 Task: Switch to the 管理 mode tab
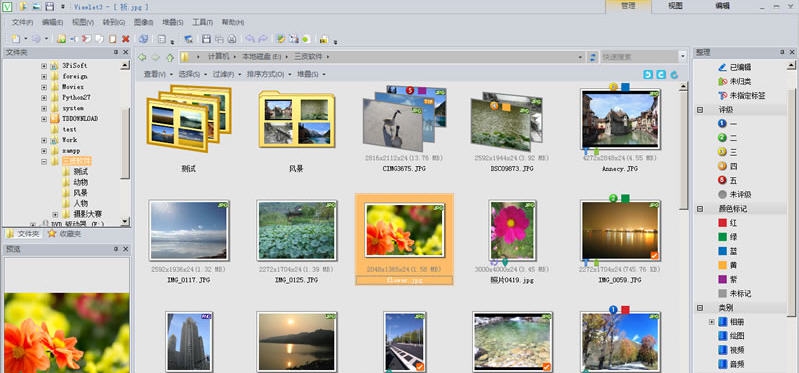click(628, 6)
